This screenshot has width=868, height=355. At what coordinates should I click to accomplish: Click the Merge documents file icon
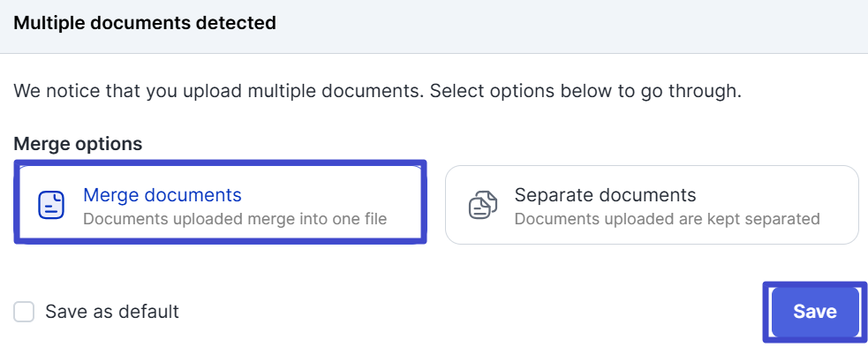click(x=51, y=205)
